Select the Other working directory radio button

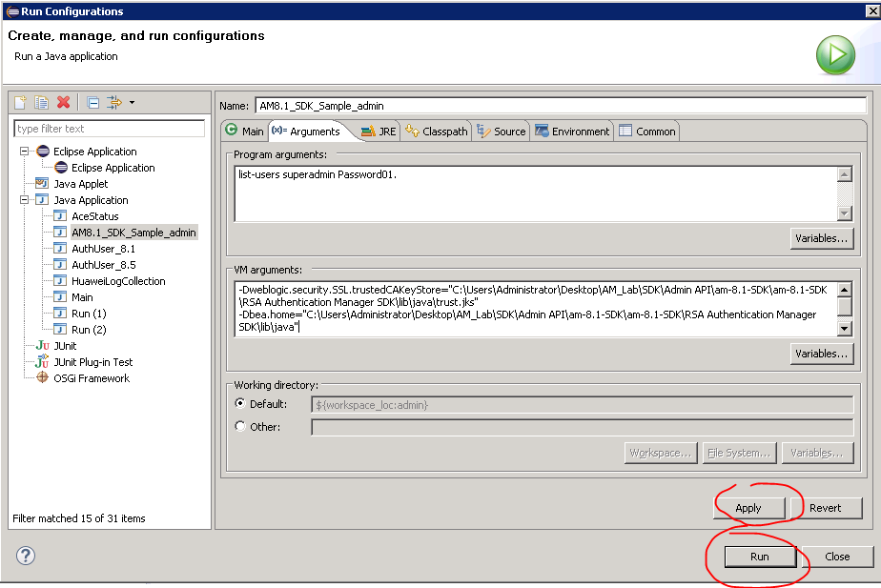coord(240,426)
